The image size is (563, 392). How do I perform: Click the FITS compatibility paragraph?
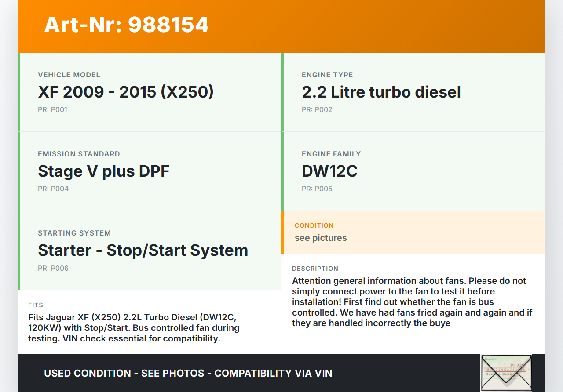pyautogui.click(x=134, y=328)
